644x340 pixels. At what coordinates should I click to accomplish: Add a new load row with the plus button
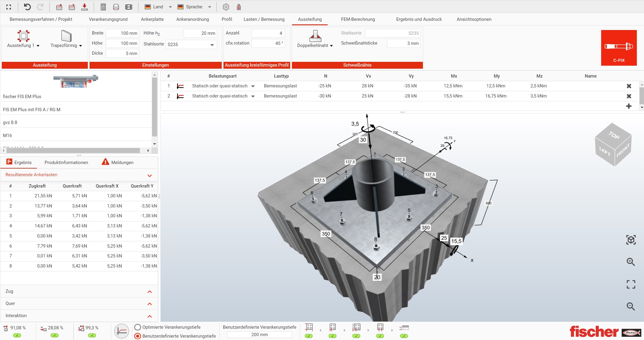pos(629,106)
